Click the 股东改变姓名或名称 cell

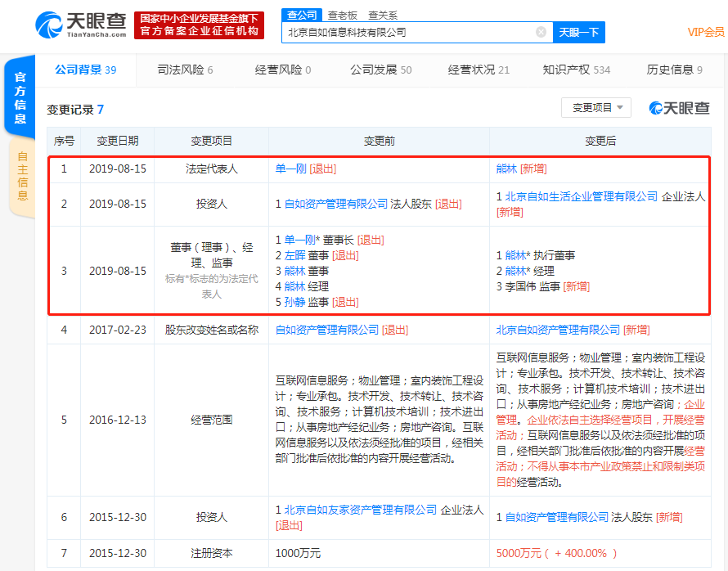pyautogui.click(x=211, y=330)
